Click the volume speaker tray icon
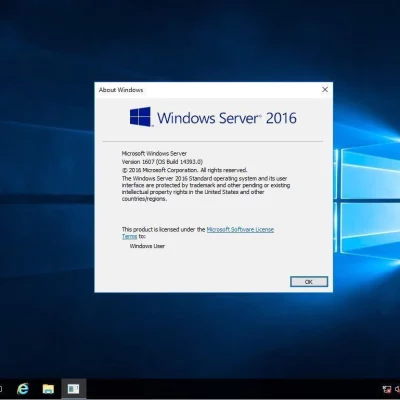Viewport: 400px width, 400px height. (397, 389)
